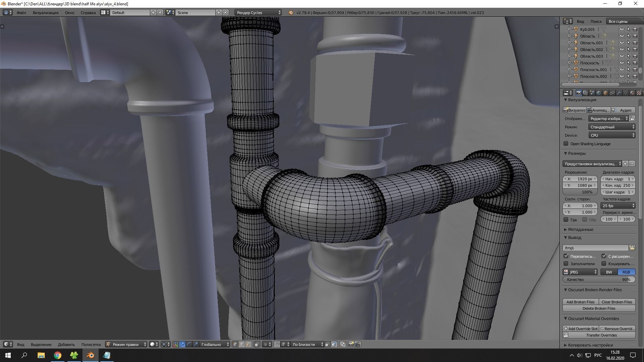Open the JPEG file format dropdown
This screenshot has height=362, width=644.
coord(580,272)
